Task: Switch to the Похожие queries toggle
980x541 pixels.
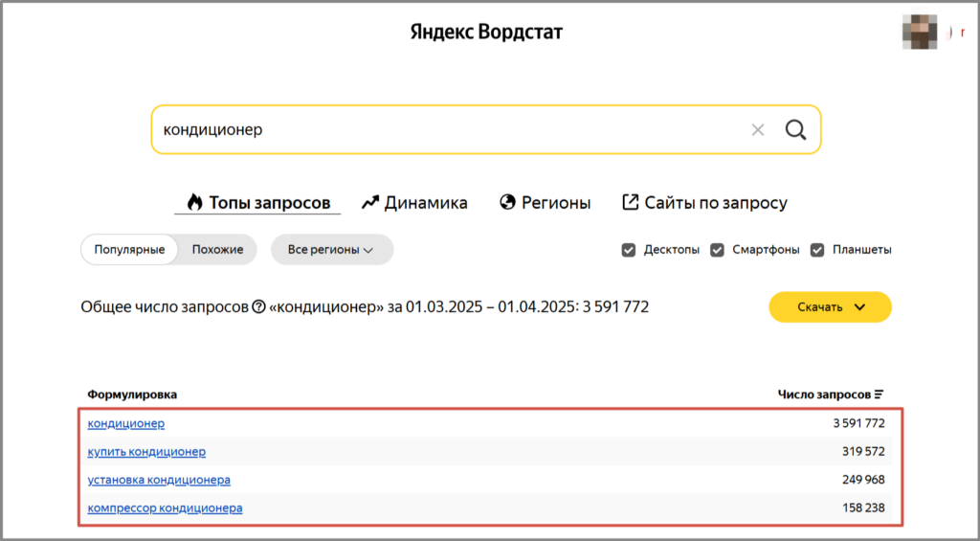Action: (217, 250)
